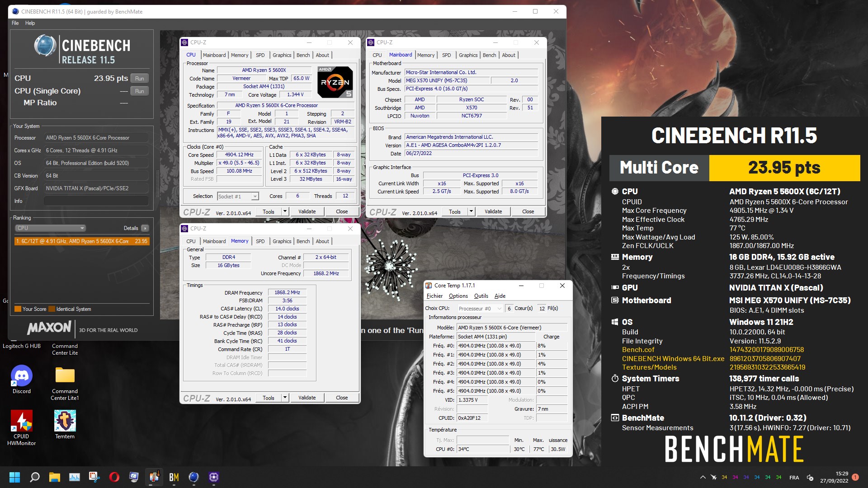This screenshot has width=868, height=488.
Task: Switch to Cinebench globe taskbar icon
Action: point(194,477)
